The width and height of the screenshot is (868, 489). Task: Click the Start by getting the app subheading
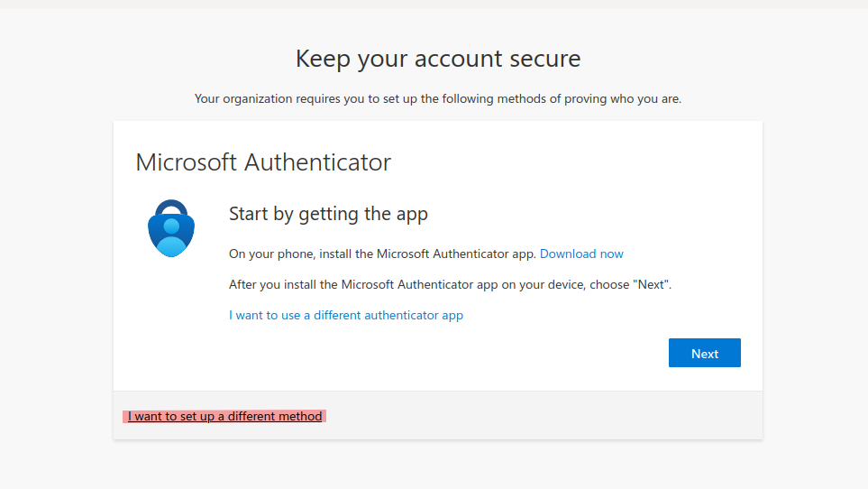(x=328, y=214)
